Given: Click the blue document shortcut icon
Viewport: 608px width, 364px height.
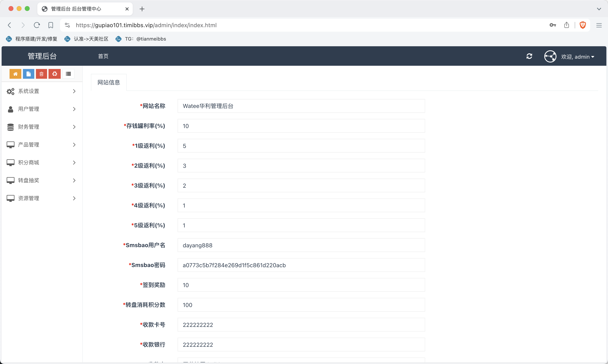Looking at the screenshot, I should [x=28, y=74].
